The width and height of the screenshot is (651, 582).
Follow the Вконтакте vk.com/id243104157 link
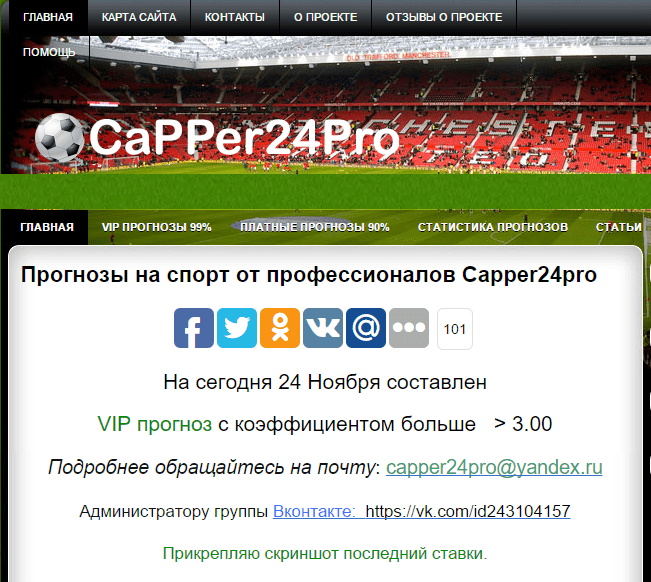click(421, 511)
